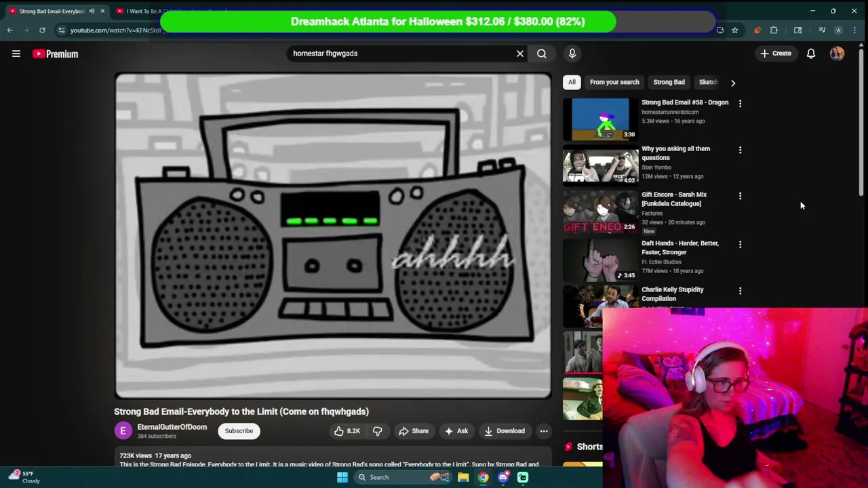
Task: Like the video with 8.2K likes
Action: 347,431
